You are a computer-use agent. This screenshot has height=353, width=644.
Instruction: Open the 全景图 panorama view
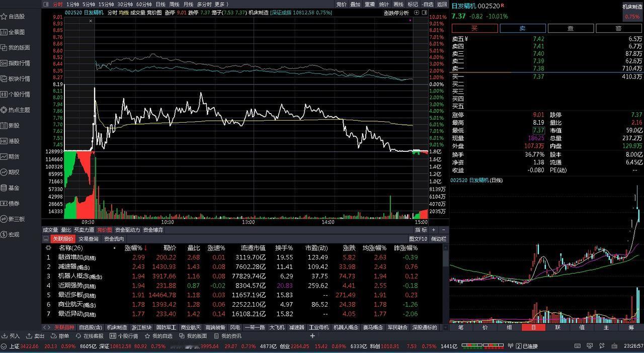(13, 32)
